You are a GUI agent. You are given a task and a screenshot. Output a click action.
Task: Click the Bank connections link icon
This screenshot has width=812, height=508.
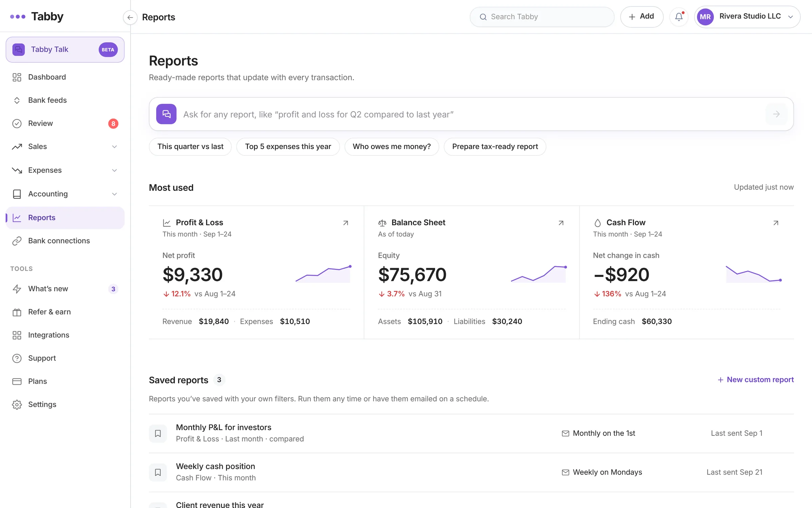[x=17, y=241]
